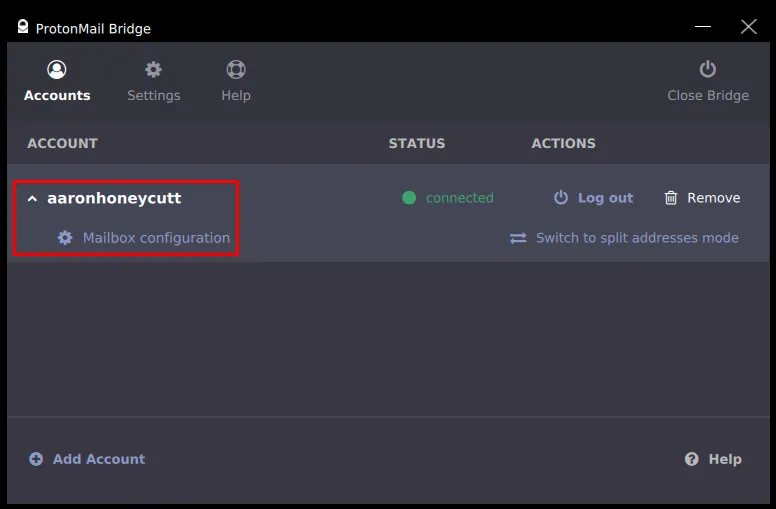Image resolution: width=776 pixels, height=509 pixels.
Task: Collapse the aaronhoneycutt account chevron
Action: (x=32, y=199)
